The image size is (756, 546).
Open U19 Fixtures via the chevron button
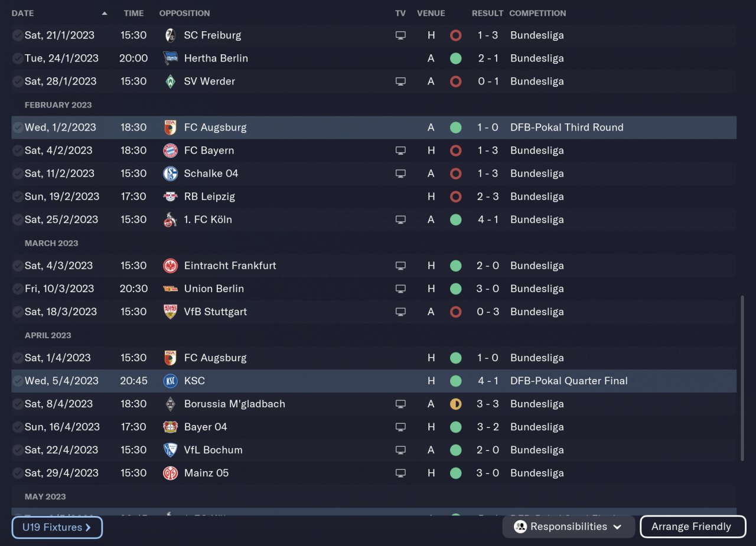click(57, 527)
